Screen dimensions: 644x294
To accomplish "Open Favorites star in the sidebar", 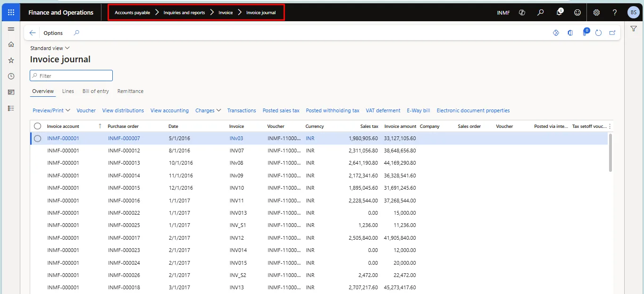I will [11, 60].
